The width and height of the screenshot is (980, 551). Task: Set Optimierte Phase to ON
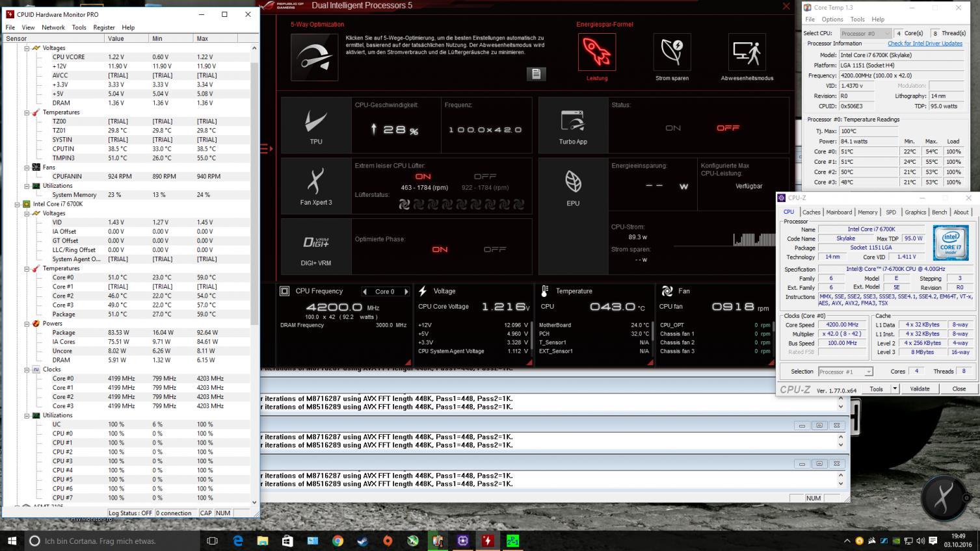(440, 250)
